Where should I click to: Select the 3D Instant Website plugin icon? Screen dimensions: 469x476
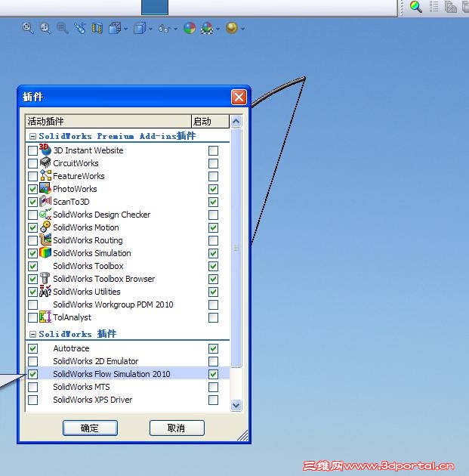45,150
